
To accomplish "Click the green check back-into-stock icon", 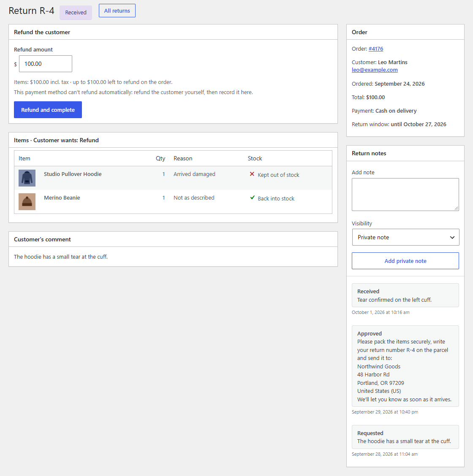I will 252,197.
